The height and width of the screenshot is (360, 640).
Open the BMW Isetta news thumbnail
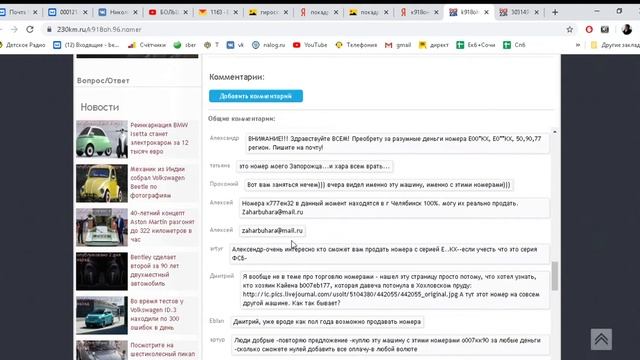[x=102, y=139]
